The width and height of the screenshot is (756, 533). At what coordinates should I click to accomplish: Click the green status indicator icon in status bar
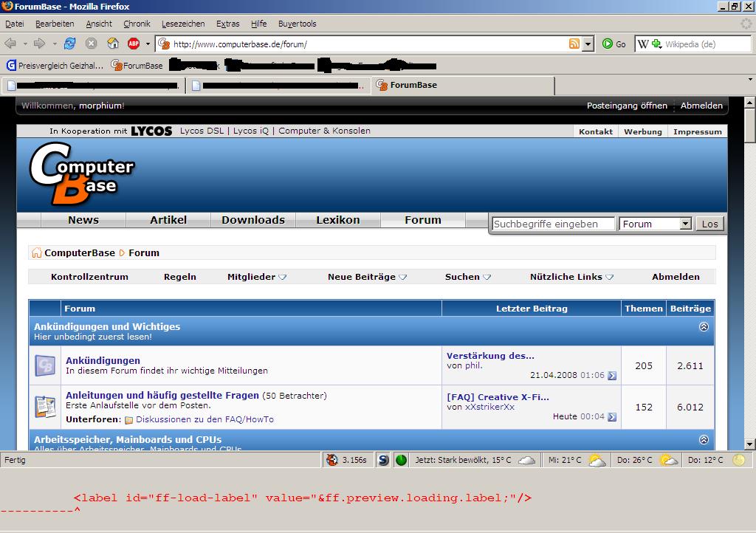click(401, 460)
